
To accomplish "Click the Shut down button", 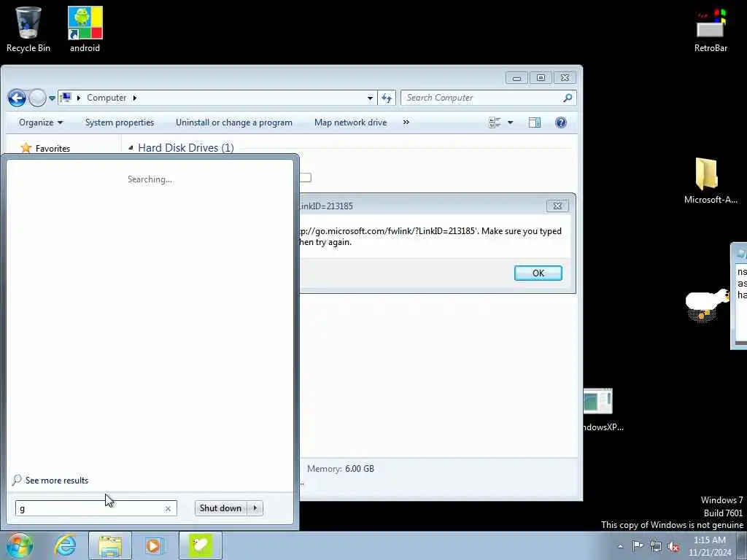I will pos(220,508).
